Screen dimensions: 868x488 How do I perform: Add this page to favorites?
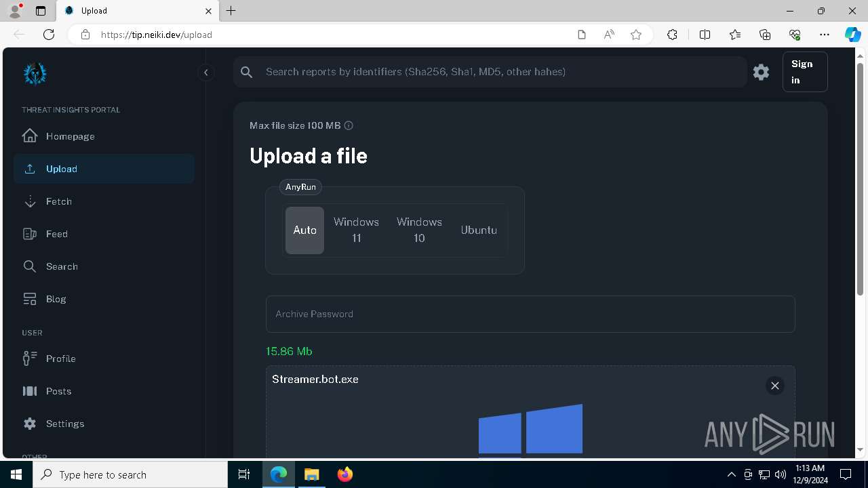636,35
